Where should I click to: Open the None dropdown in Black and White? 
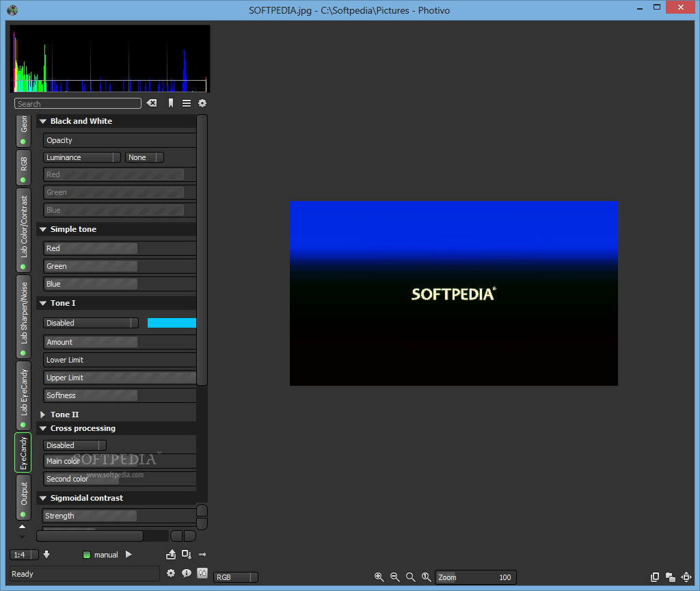[x=145, y=157]
